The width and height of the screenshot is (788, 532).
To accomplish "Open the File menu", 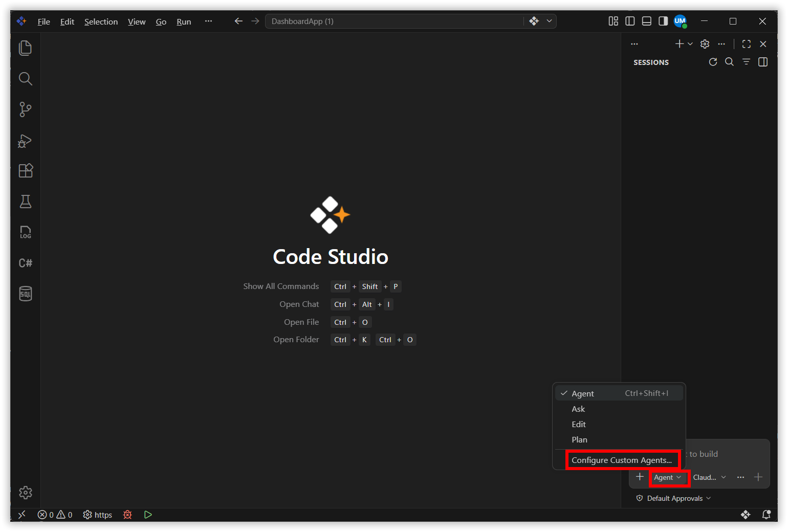I will click(x=44, y=21).
